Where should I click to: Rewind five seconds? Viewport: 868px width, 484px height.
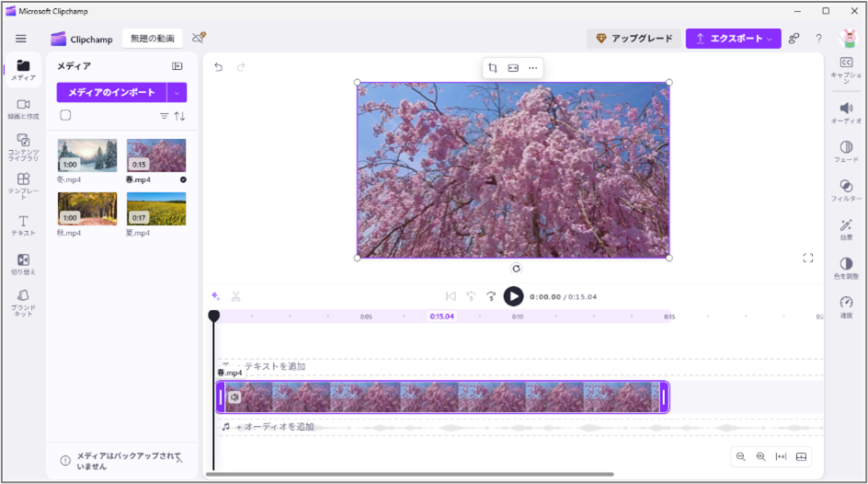click(471, 296)
